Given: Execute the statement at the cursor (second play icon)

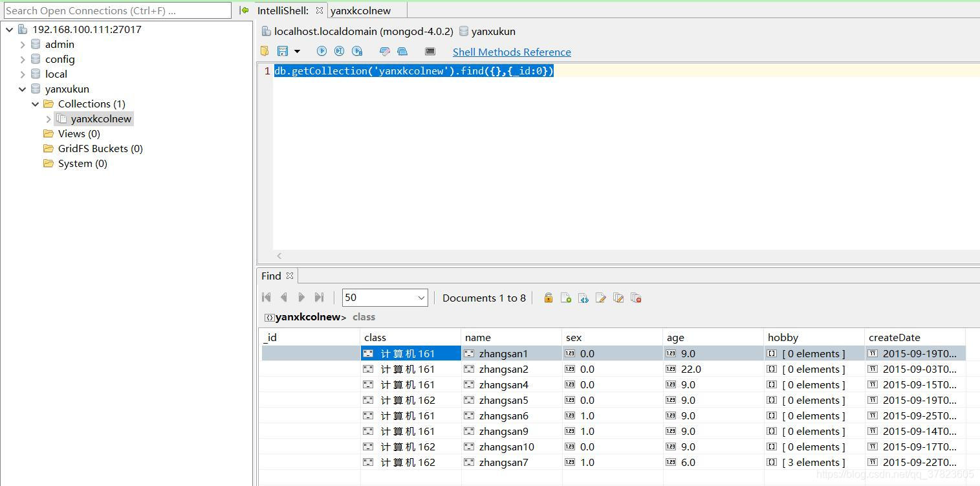Looking at the screenshot, I should point(339,51).
